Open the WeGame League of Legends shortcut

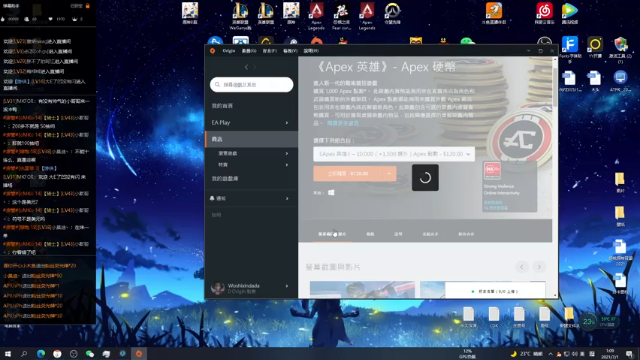tap(240, 16)
